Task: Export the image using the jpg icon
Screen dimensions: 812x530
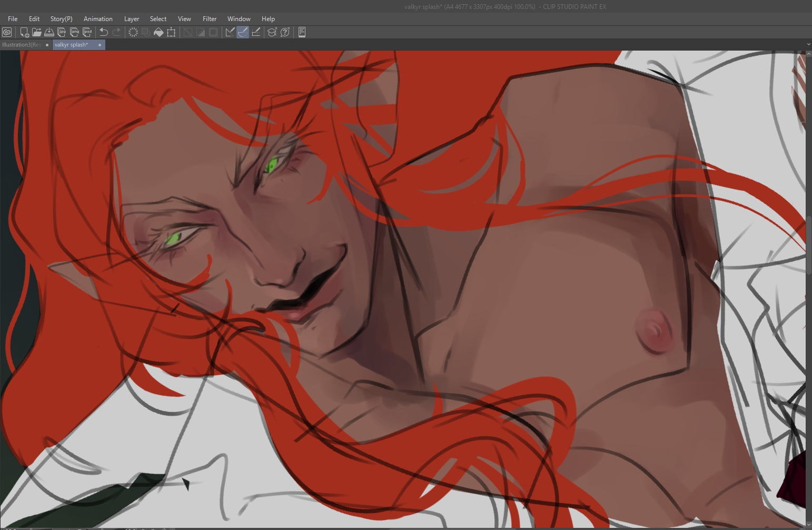Action: click(x=62, y=32)
